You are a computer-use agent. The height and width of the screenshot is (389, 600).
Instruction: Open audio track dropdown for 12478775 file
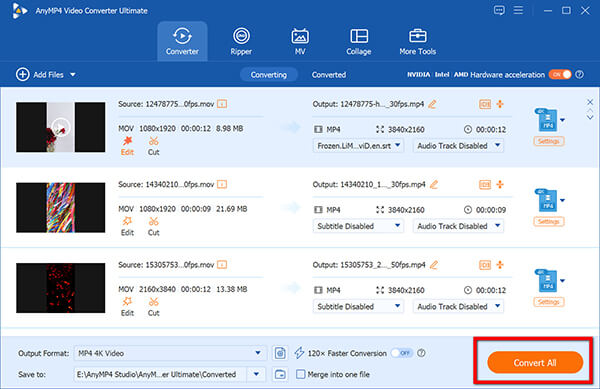(x=458, y=146)
